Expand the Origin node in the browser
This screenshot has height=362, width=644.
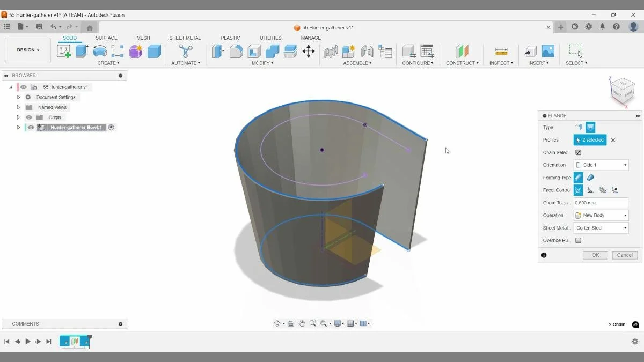click(x=18, y=117)
